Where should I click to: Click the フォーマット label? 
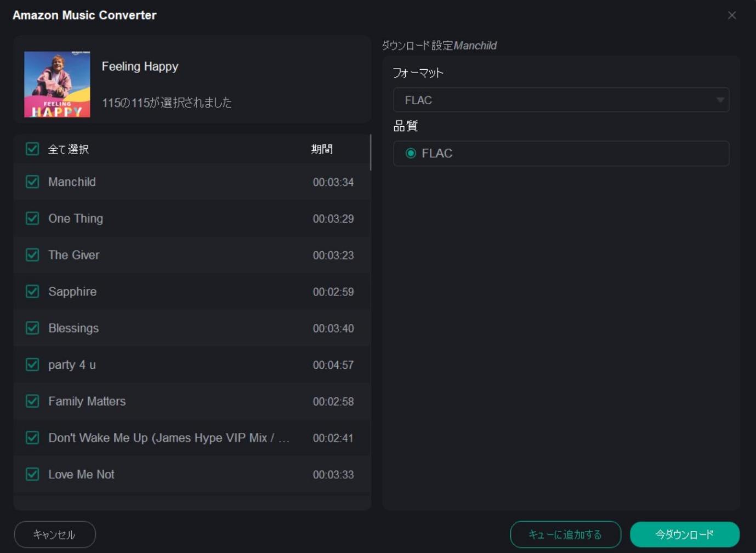point(418,72)
